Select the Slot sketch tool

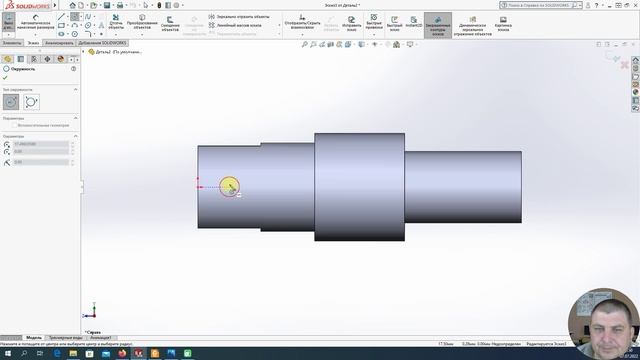pos(61,34)
